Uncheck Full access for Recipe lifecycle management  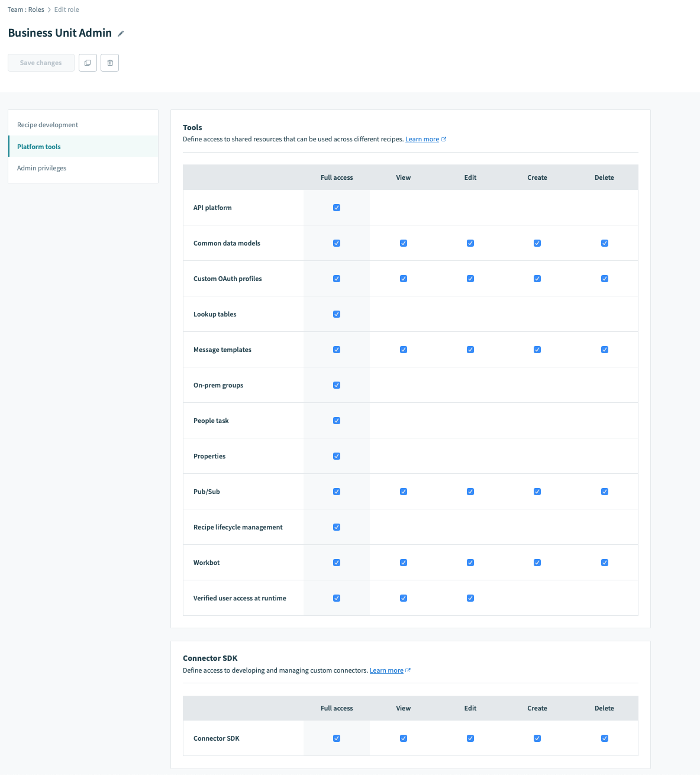pyautogui.click(x=337, y=527)
